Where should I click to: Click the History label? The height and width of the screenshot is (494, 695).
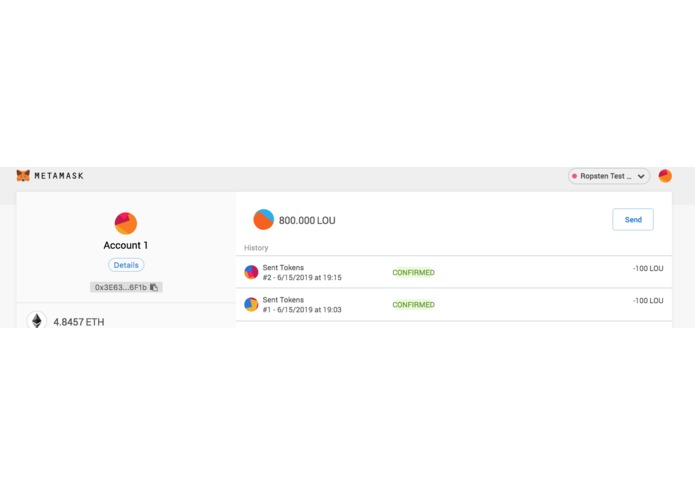tap(256, 248)
